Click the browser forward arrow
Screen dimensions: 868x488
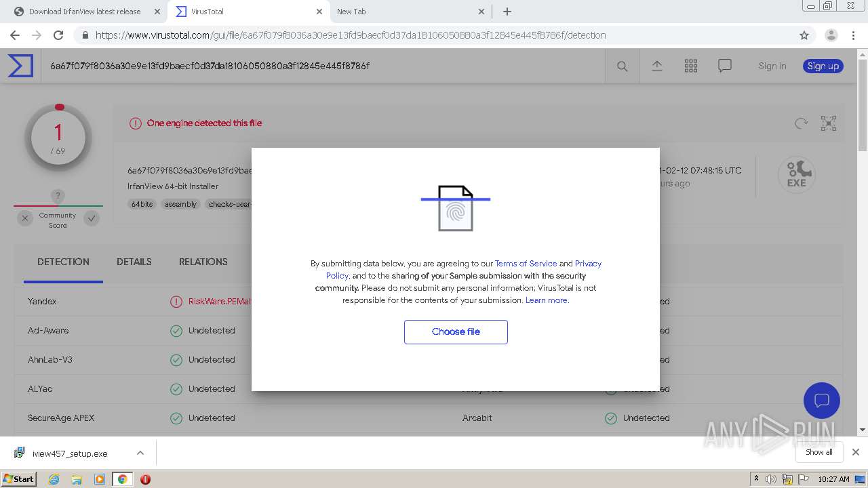click(37, 35)
